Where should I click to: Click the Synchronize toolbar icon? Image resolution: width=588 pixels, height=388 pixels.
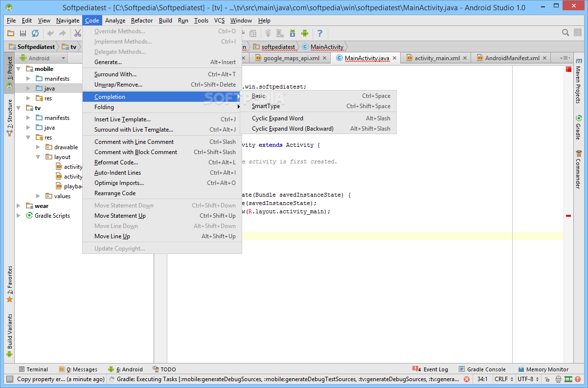[35, 33]
